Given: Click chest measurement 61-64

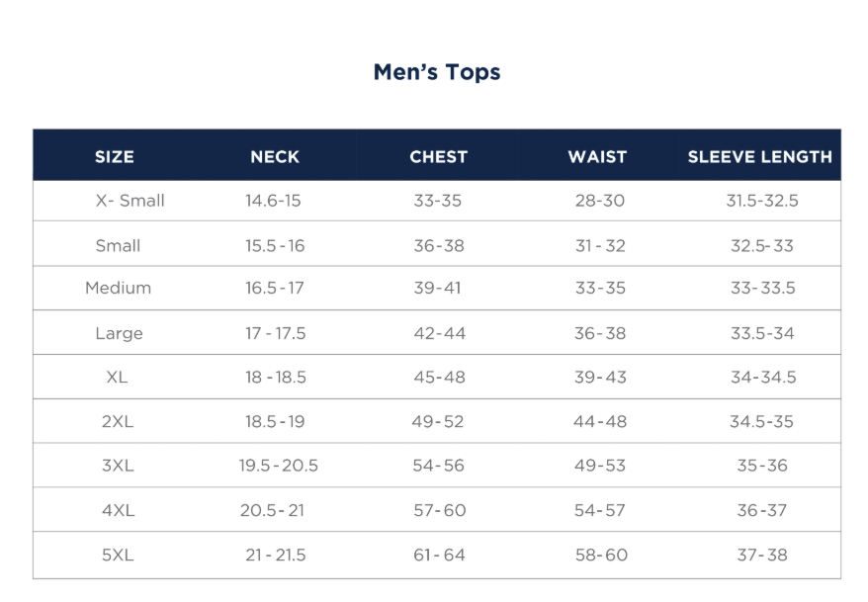Looking at the screenshot, I should pos(439,556).
